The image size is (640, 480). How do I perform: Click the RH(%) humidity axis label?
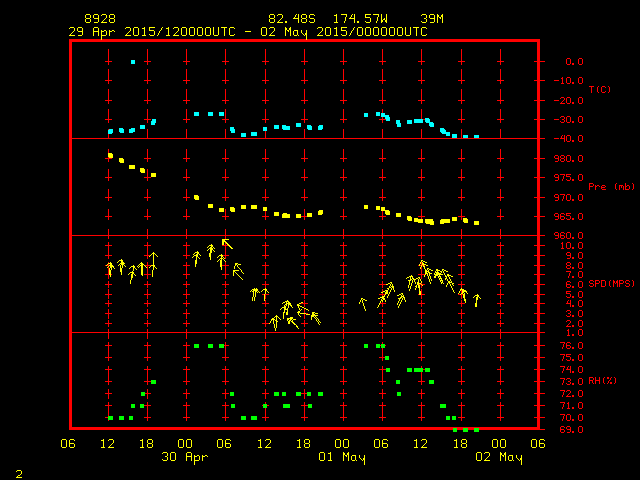(x=599, y=382)
